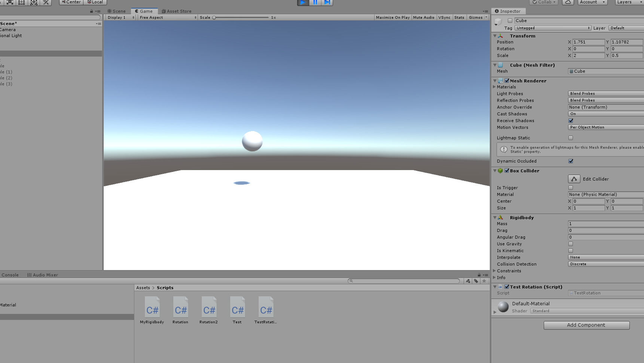Enable Is Kinematic on the Rigidbody

[x=570, y=251]
